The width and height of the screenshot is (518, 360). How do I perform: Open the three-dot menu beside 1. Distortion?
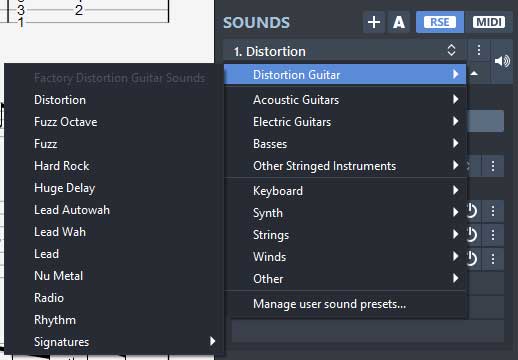pos(479,50)
